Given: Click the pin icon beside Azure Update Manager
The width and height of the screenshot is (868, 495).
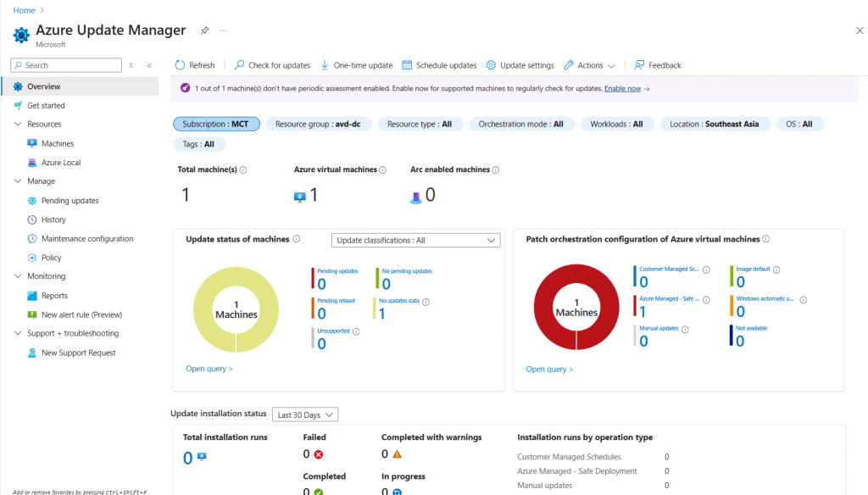Looking at the screenshot, I should 204,31.
